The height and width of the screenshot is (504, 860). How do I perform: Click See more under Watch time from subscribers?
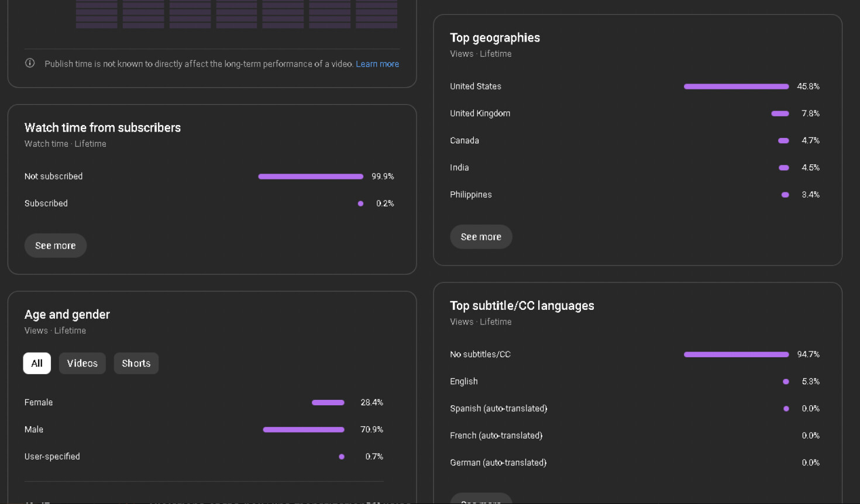[x=56, y=246]
